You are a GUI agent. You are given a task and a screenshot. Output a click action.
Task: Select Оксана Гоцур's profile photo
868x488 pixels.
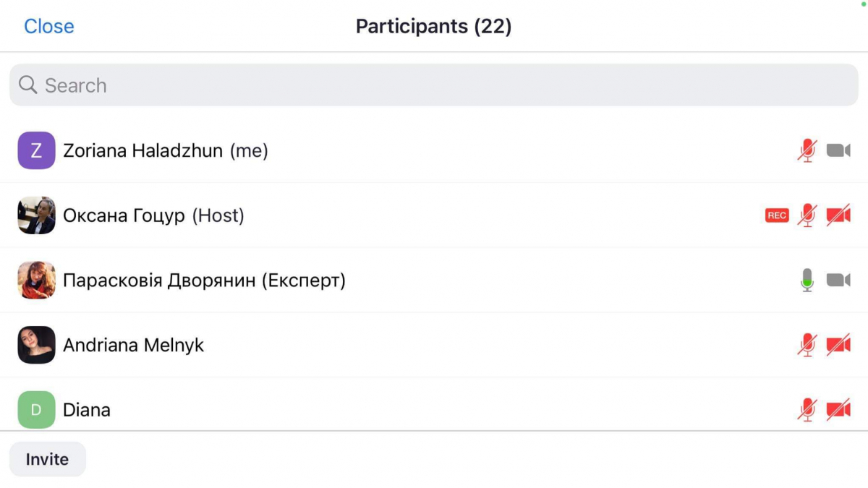[x=36, y=215]
